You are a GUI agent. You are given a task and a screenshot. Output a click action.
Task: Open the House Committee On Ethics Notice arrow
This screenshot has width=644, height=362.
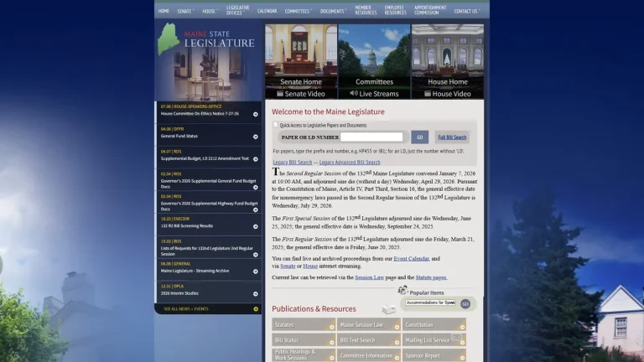tap(256, 115)
